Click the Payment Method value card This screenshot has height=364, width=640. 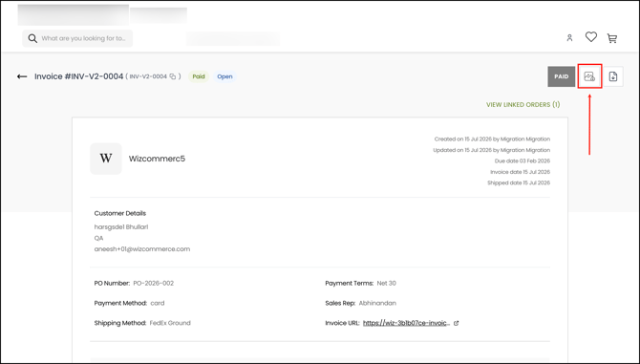[158, 303]
